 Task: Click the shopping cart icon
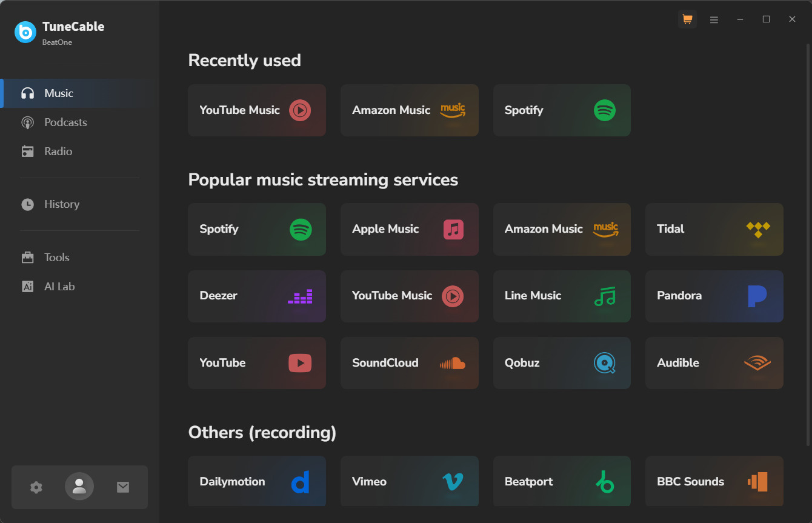pos(687,19)
